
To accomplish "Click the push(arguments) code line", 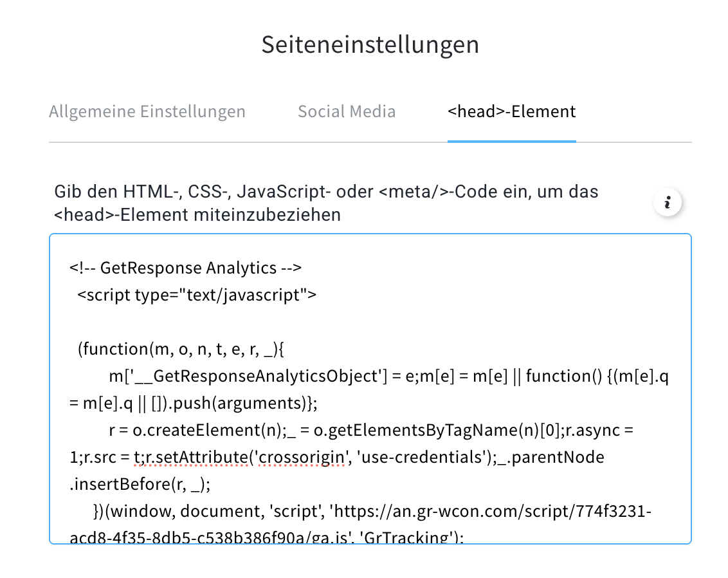I will pos(193,403).
